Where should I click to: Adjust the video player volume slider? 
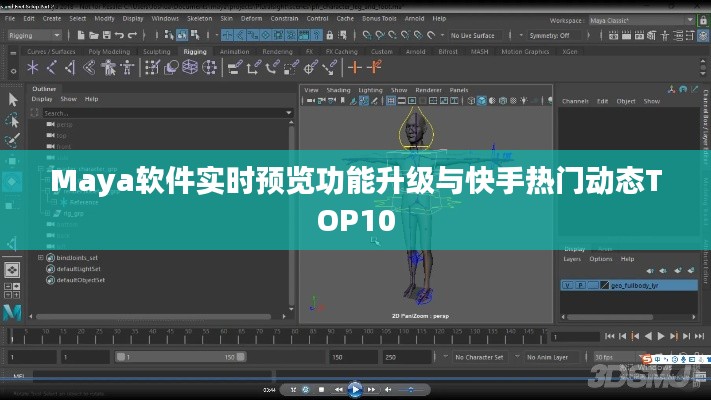coord(411,389)
